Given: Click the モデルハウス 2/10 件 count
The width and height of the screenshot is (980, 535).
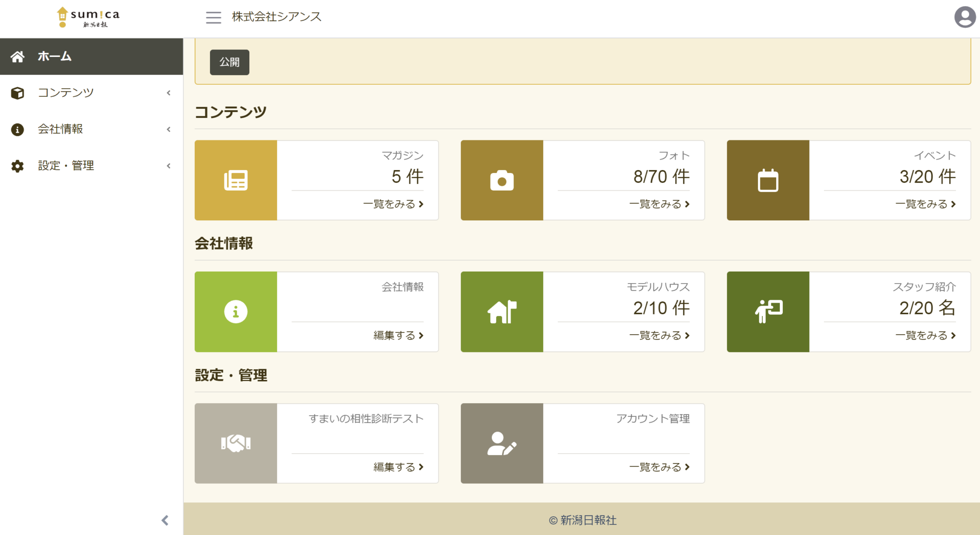Looking at the screenshot, I should click(x=662, y=308).
